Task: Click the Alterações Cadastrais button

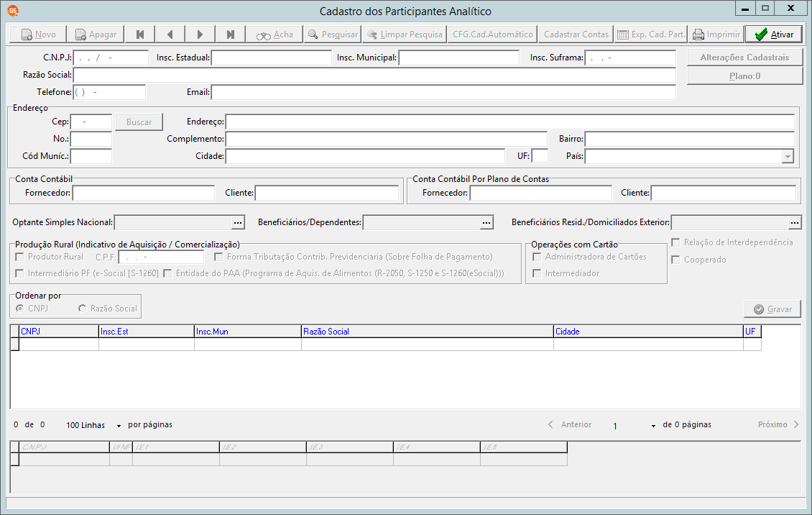Action: pyautogui.click(x=744, y=58)
